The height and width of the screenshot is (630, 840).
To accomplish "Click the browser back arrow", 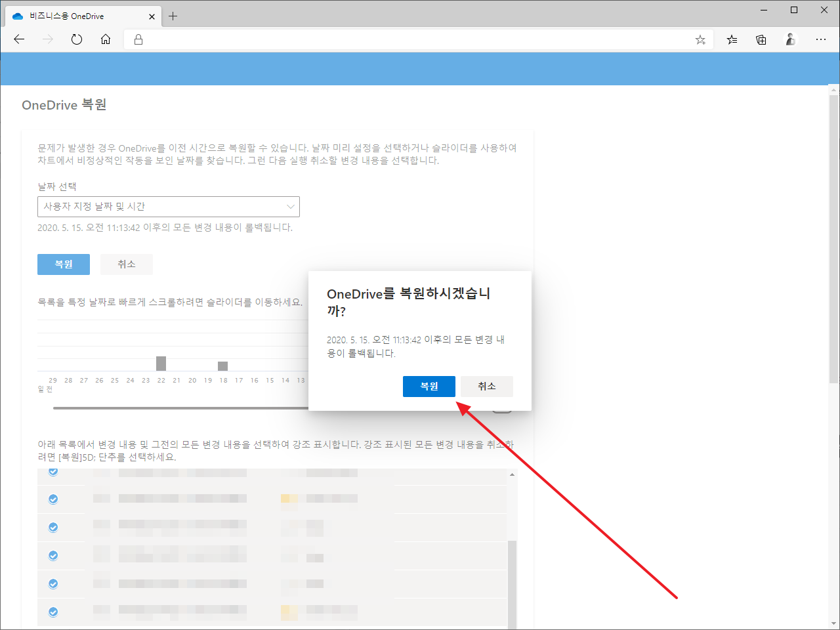I will click(x=19, y=39).
